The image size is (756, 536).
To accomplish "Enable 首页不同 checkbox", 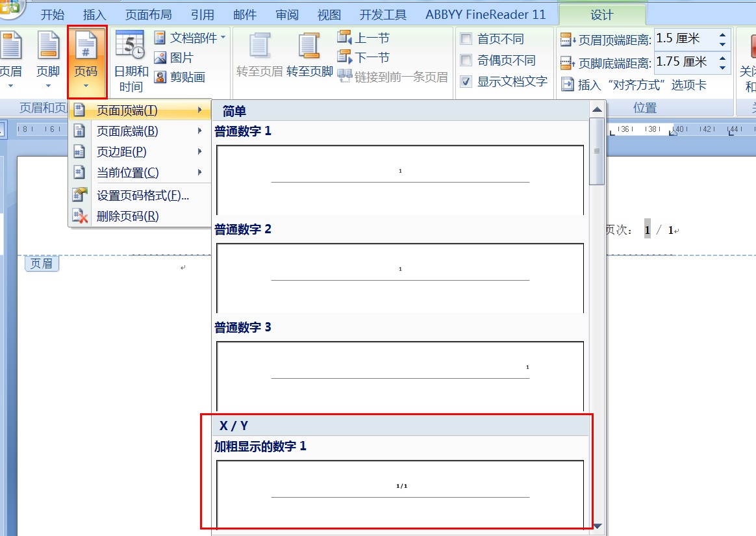I will pyautogui.click(x=466, y=39).
